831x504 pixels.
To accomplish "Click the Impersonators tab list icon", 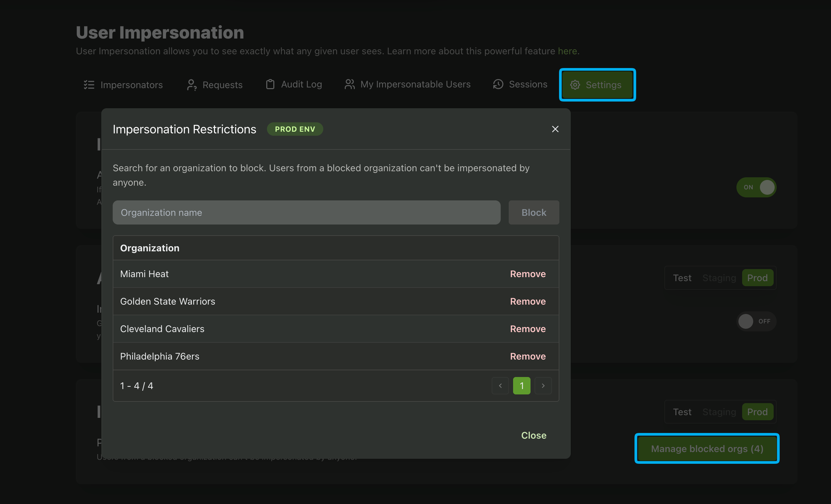I will click(x=89, y=84).
